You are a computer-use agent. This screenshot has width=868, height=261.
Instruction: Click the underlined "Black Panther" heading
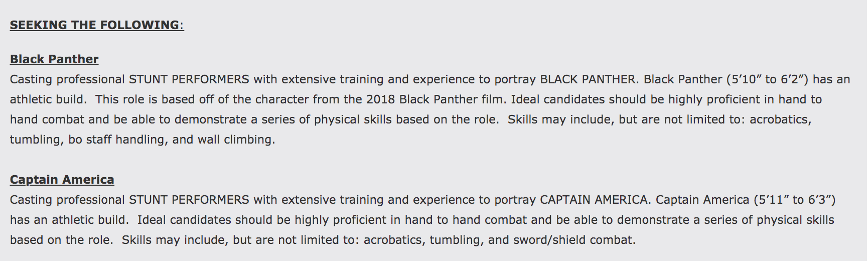[54, 59]
